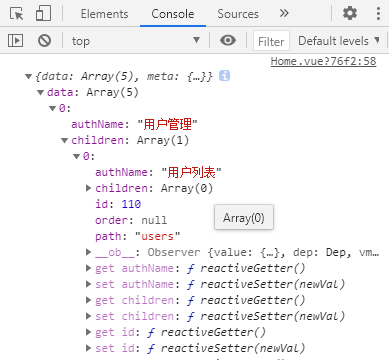
Task: Focus the Filter input field
Action: point(271,41)
